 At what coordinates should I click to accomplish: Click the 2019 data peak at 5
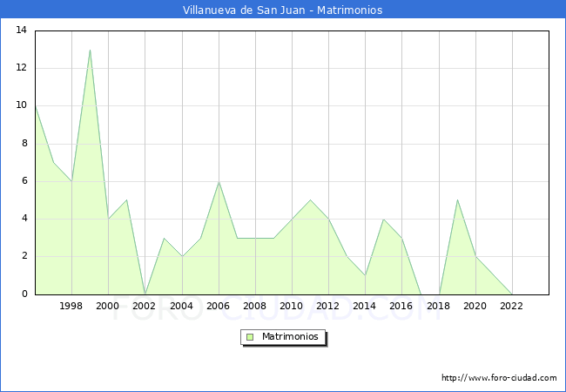coord(457,200)
